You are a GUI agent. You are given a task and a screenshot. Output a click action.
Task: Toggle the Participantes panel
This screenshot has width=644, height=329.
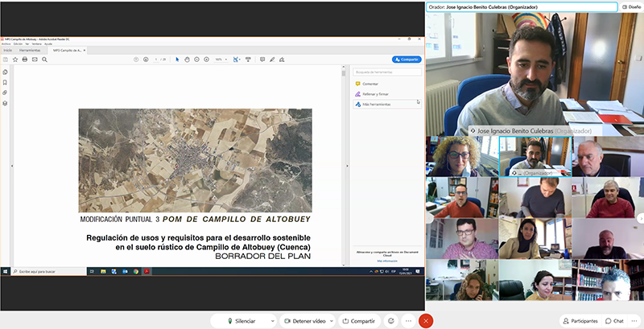[x=580, y=320]
